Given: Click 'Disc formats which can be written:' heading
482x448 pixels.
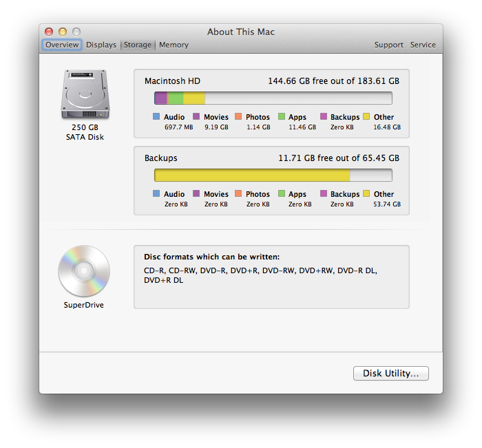Looking at the screenshot, I should click(x=212, y=257).
